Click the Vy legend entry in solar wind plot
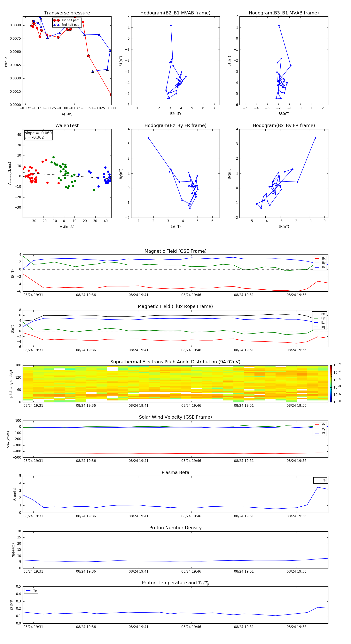The width and height of the screenshot is (351, 644). (x=320, y=429)
